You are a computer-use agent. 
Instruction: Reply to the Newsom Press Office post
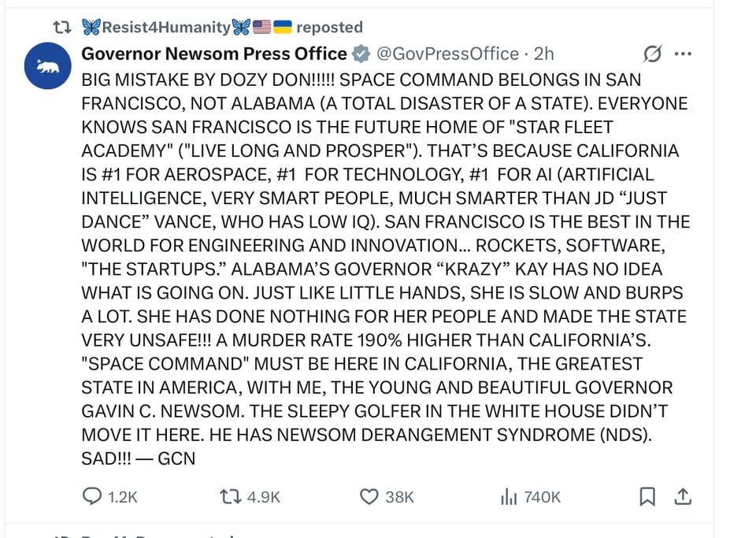(x=91, y=496)
